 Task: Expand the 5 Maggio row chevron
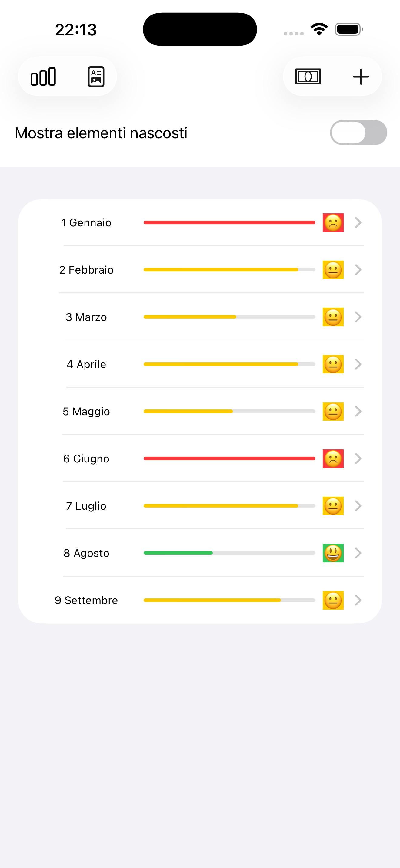(358, 411)
